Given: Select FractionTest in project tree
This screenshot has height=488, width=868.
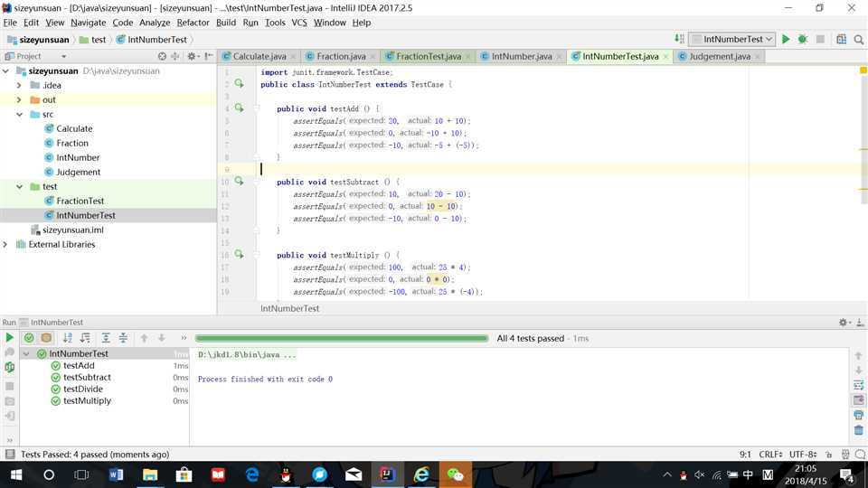Looking at the screenshot, I should (80, 201).
